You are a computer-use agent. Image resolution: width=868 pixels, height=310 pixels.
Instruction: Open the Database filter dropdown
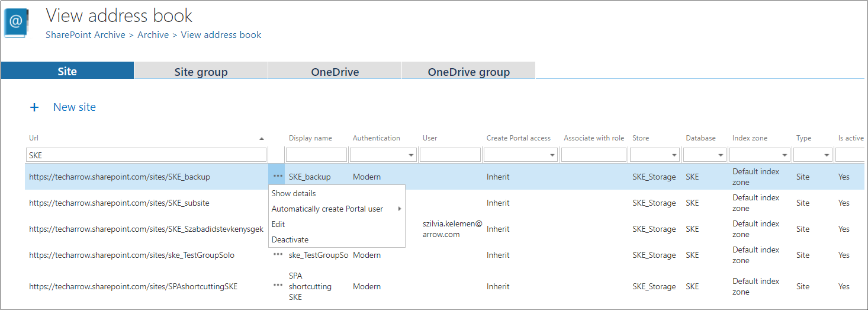[x=721, y=155]
